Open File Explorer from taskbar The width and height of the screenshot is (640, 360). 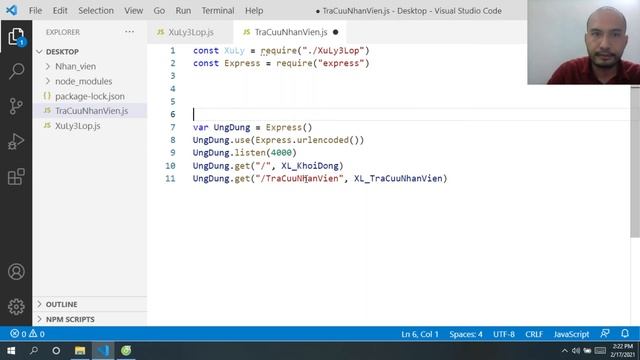[80, 351]
